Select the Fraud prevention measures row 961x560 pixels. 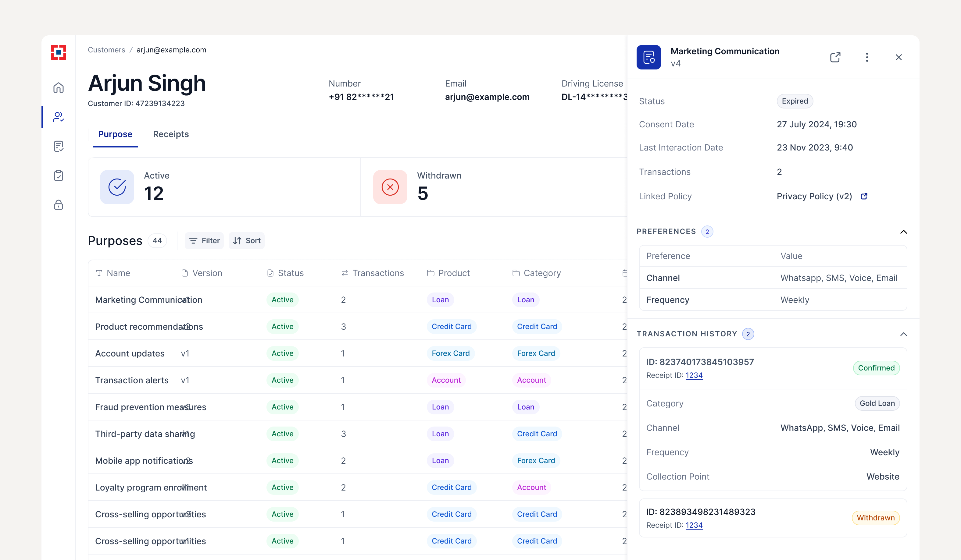(358, 407)
